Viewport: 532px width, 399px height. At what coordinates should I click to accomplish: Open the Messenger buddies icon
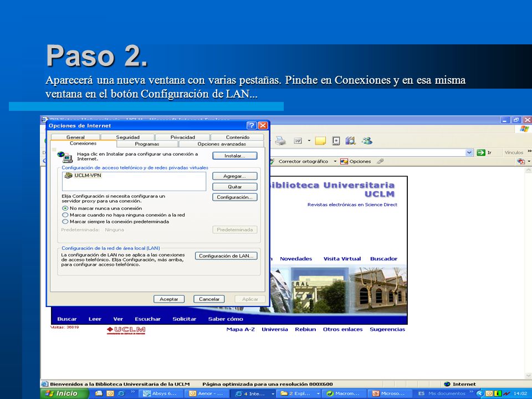coord(367,141)
